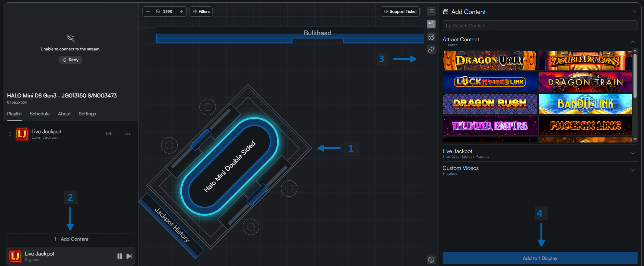The image size is (644, 266).
Task: Retry connecting to the stream
Action: [x=70, y=60]
